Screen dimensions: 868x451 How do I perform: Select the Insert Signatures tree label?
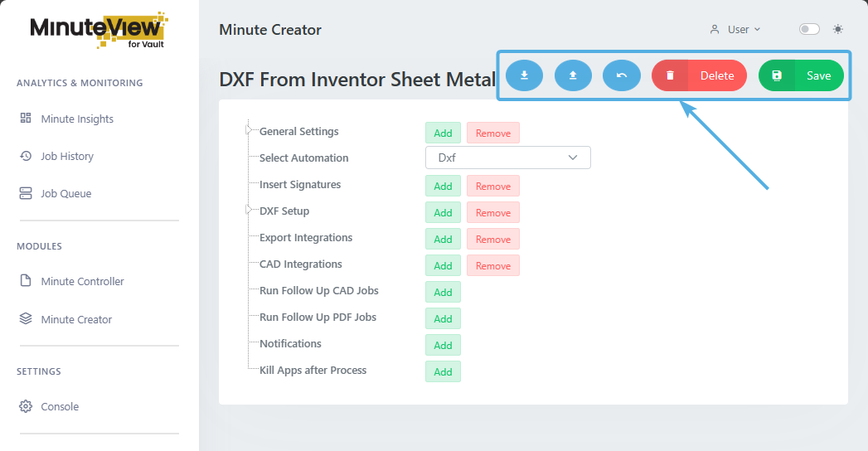[x=300, y=184]
